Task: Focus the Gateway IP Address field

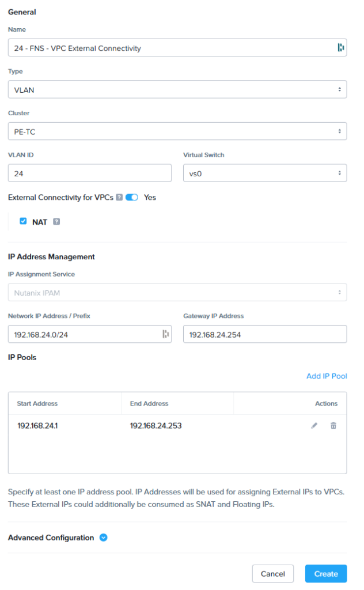Action: 265,334
